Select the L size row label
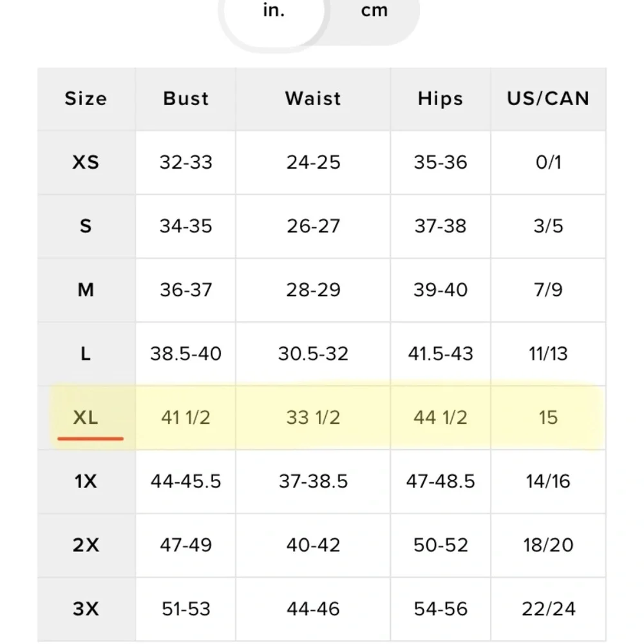644x644 pixels. 86,354
